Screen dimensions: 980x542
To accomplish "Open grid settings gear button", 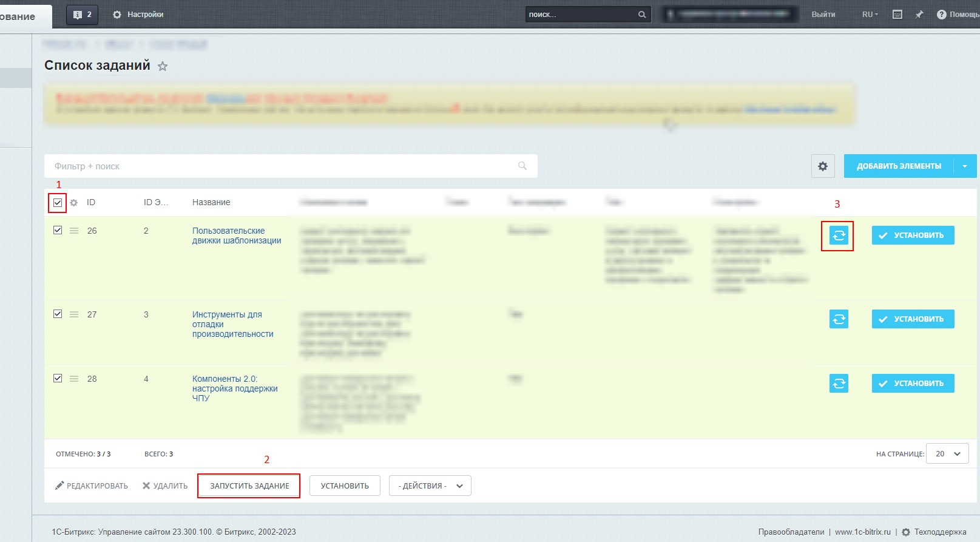I will click(823, 166).
